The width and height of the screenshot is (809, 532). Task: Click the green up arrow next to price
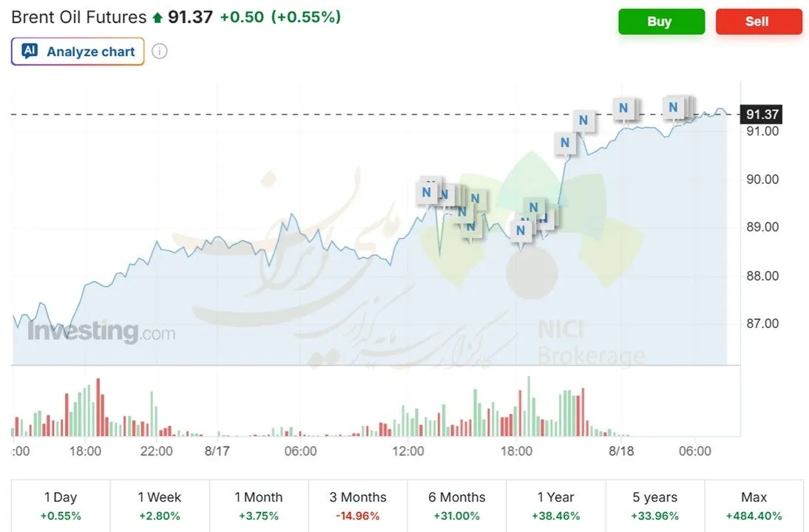[158, 18]
